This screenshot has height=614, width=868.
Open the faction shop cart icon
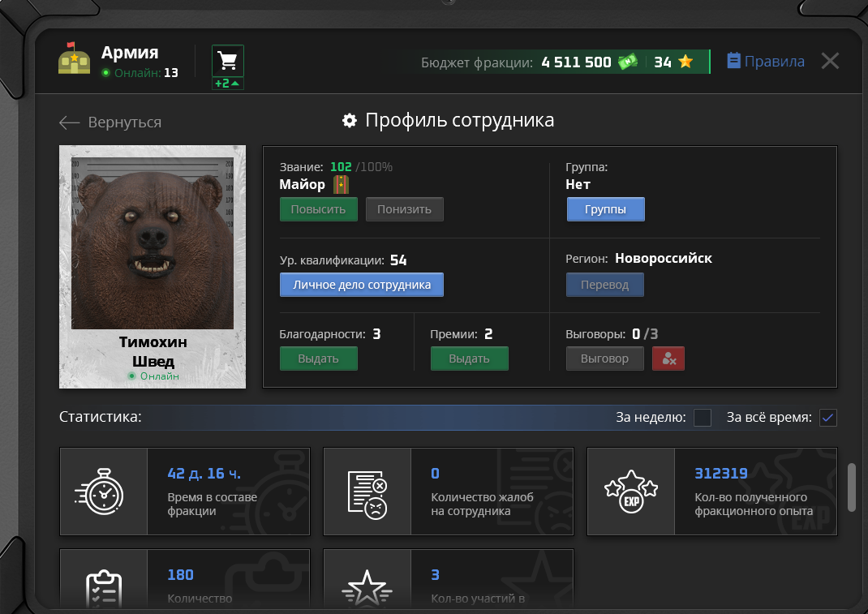(228, 61)
